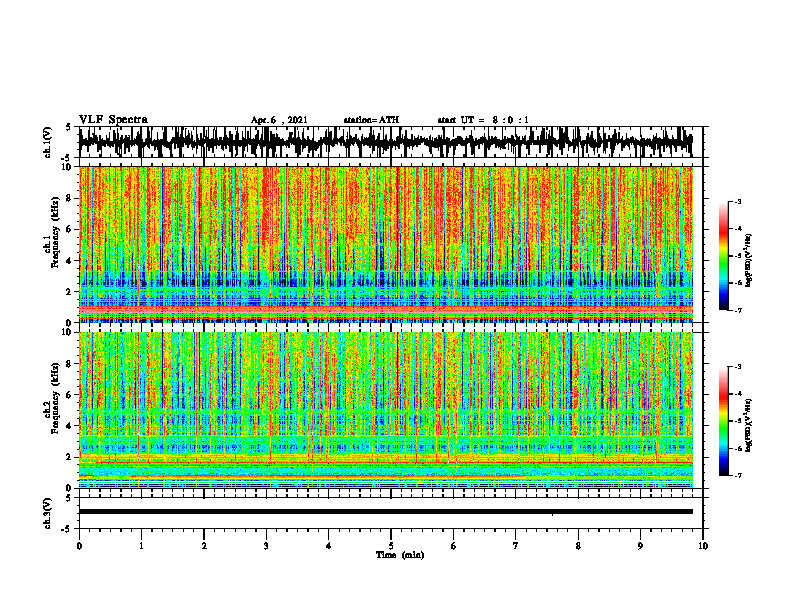Click the "start UT = 8 : 0 : 1" text
Screen dimensions: 792x612
tap(483, 120)
